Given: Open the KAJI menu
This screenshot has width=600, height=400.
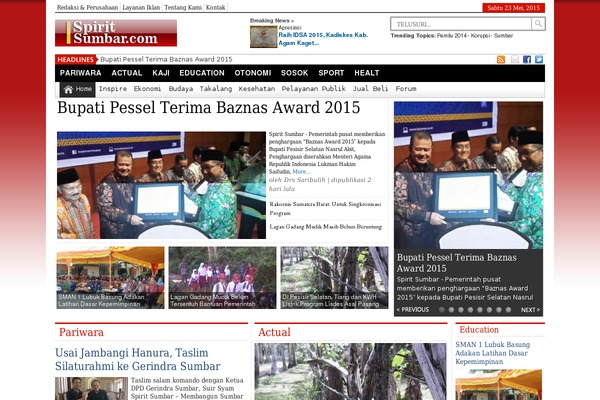Looking at the screenshot, I should 161,73.
